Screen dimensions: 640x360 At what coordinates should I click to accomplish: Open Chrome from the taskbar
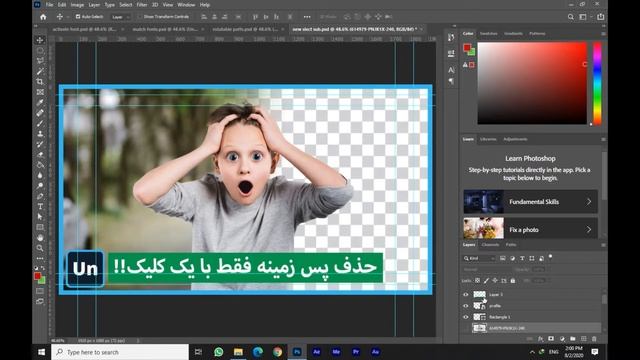(x=278, y=352)
